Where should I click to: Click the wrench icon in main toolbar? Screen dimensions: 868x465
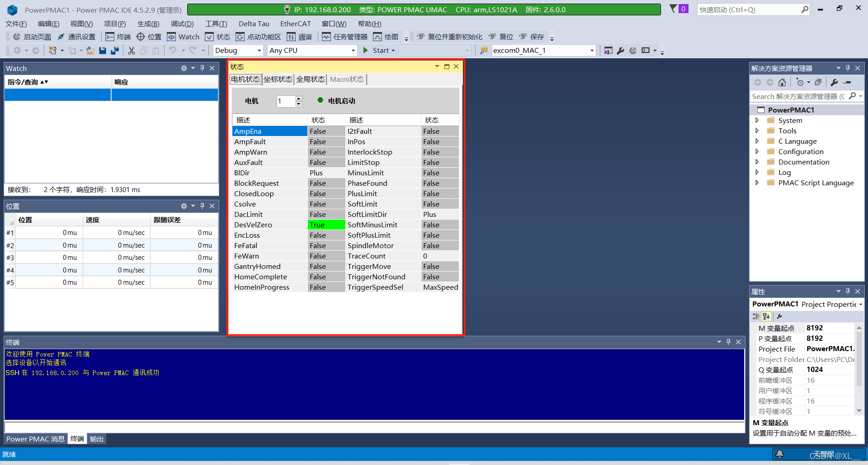(x=621, y=51)
